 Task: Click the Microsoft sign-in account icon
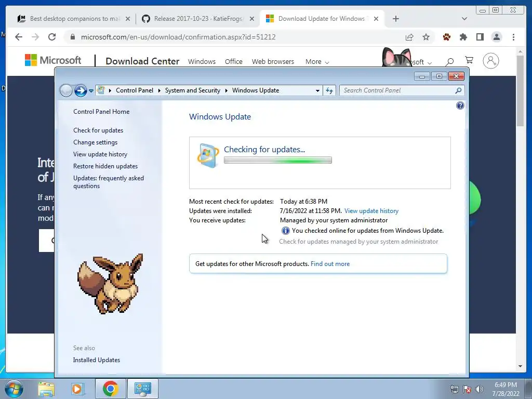[490, 61]
